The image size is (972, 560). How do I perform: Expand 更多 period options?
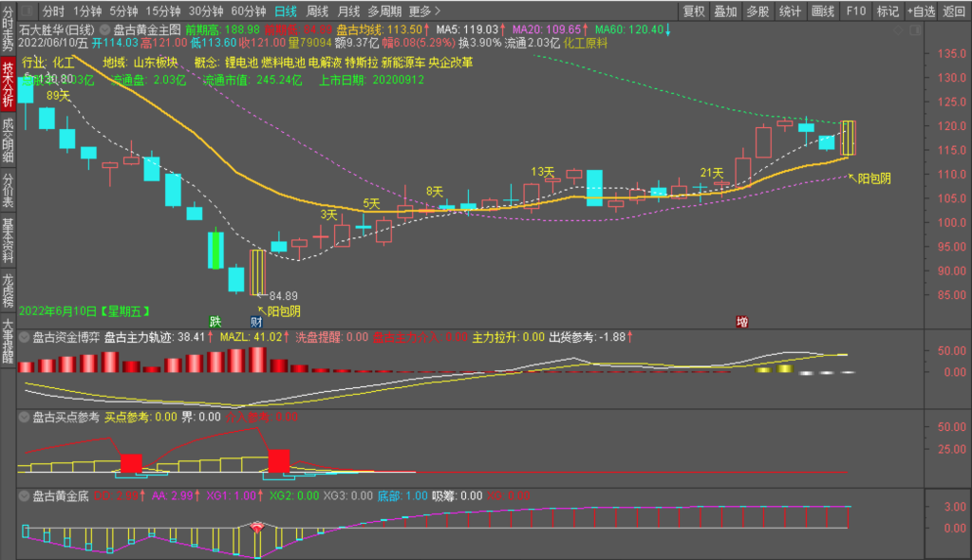[x=424, y=11]
